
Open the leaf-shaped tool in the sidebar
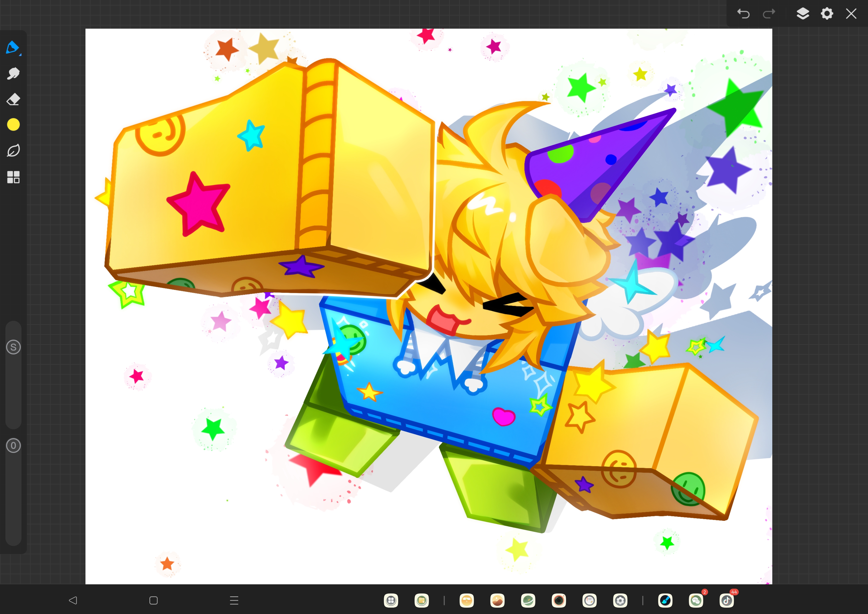[13, 150]
